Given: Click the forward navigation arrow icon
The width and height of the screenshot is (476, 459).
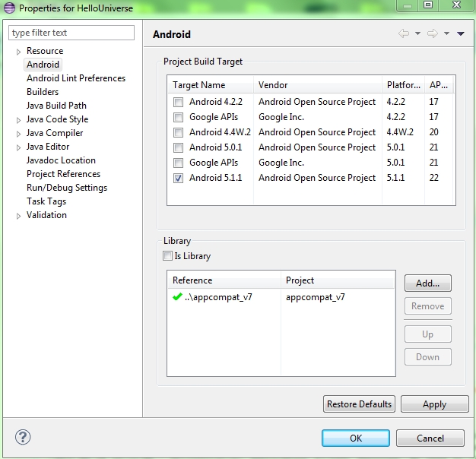Looking at the screenshot, I should (432, 33).
